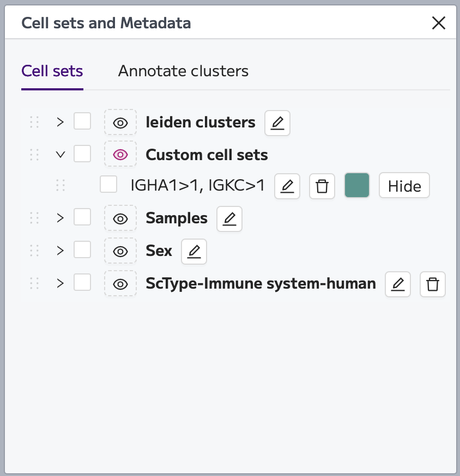Delete the IGHA1>1, IGKC>1 cell set
Viewport: 460px width, 476px height.
tap(322, 186)
